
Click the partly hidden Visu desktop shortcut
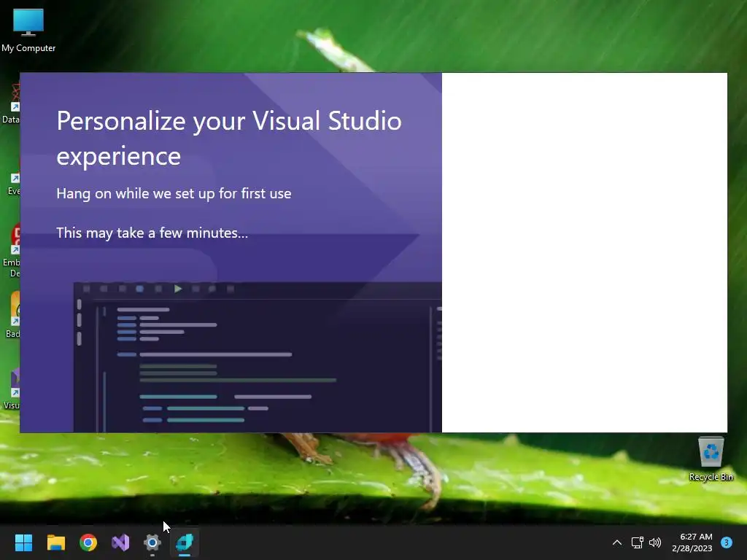pos(12,389)
